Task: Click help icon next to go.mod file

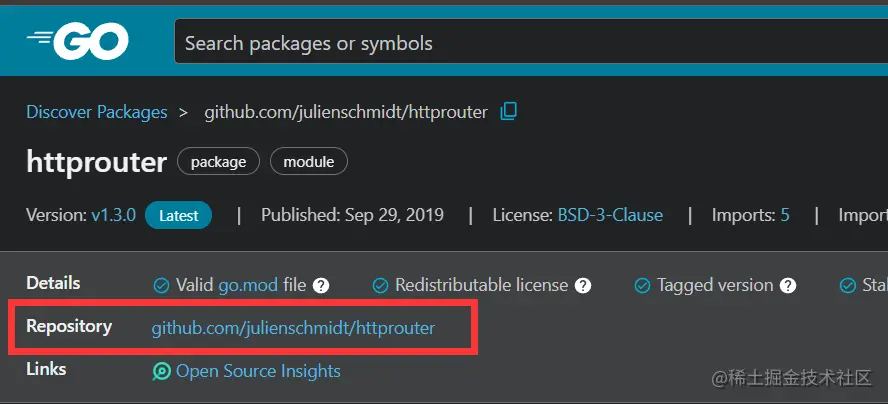Action: 321,286
